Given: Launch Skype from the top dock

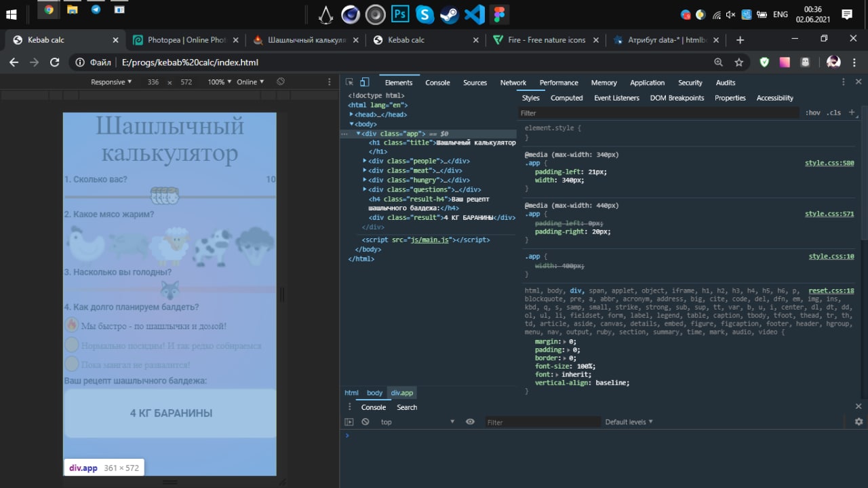Looking at the screenshot, I should point(425,14).
